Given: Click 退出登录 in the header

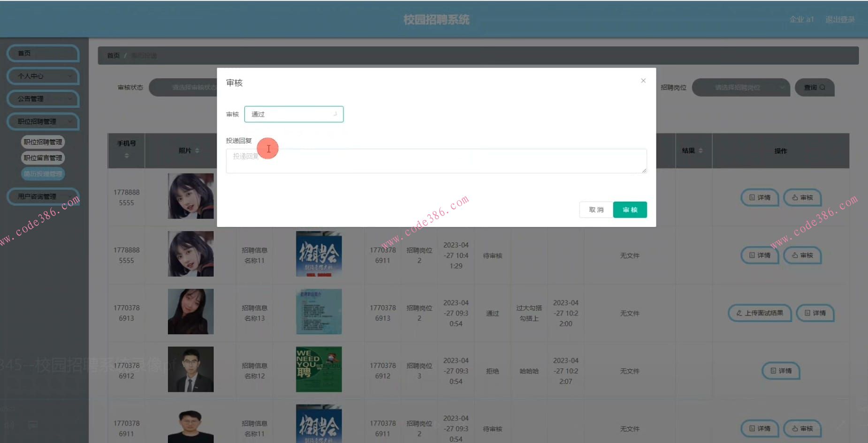Looking at the screenshot, I should click(x=840, y=19).
